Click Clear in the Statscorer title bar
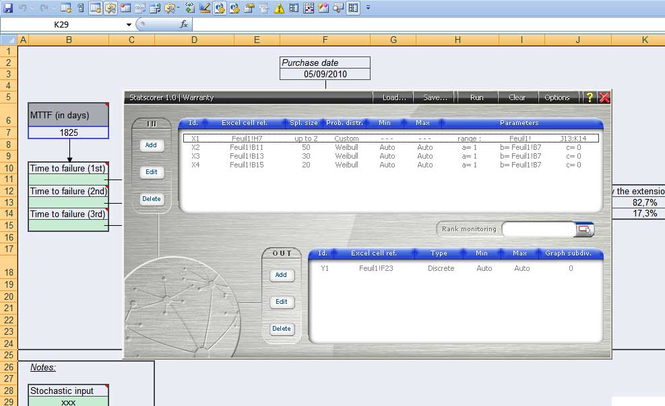665x406 pixels. point(517,98)
